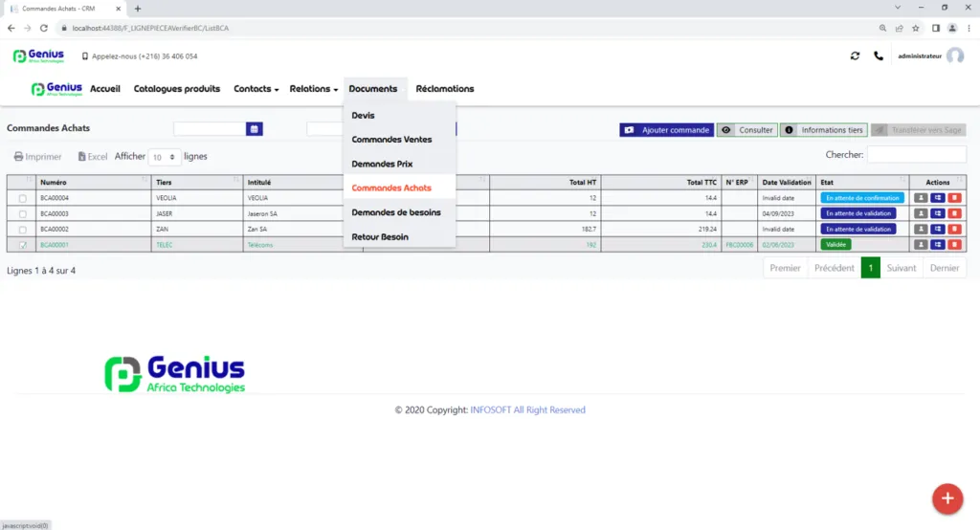Select Retour Besoin menu entry
Image resolution: width=980 pixels, height=530 pixels.
click(380, 237)
